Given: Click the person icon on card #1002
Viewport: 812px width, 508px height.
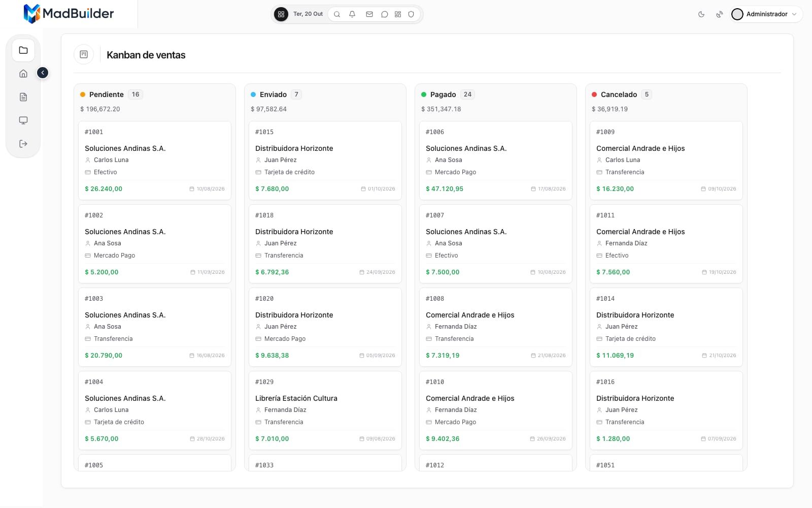Looking at the screenshot, I should pyautogui.click(x=88, y=243).
